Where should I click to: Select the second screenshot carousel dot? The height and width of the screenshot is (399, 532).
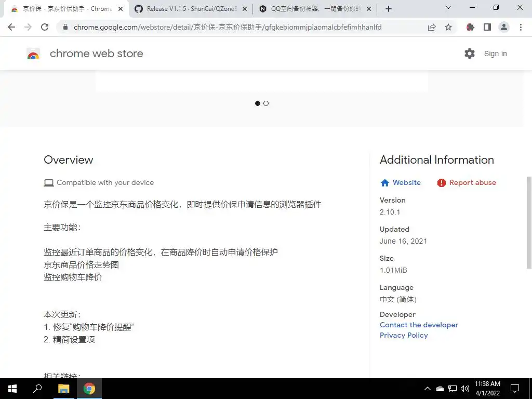[266, 103]
